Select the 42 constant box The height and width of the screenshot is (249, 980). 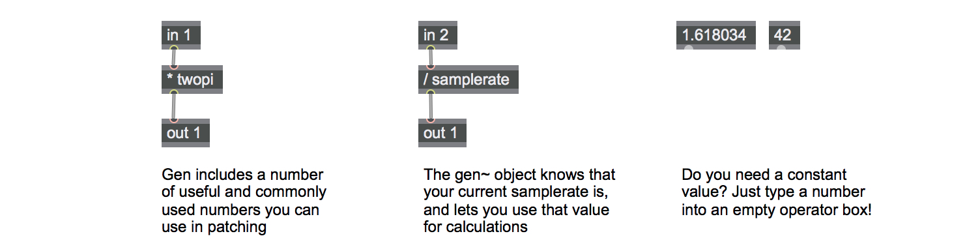(784, 35)
